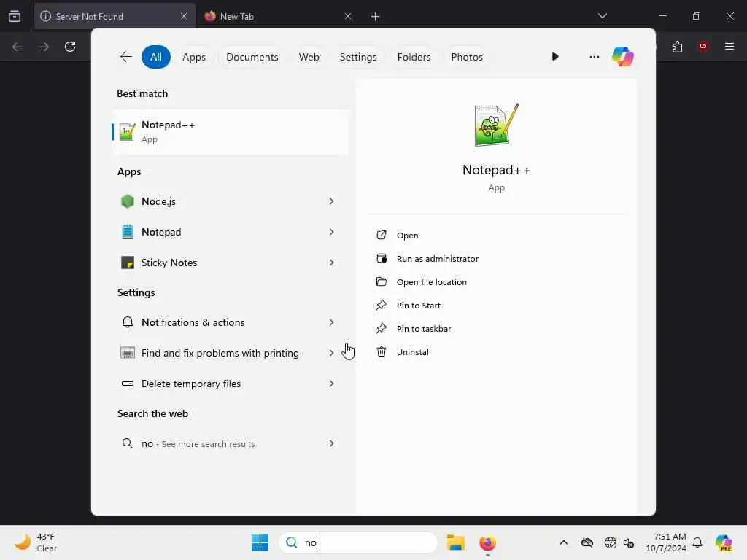The image size is (747, 560).
Task: Choose Open file location
Action: pos(432,282)
